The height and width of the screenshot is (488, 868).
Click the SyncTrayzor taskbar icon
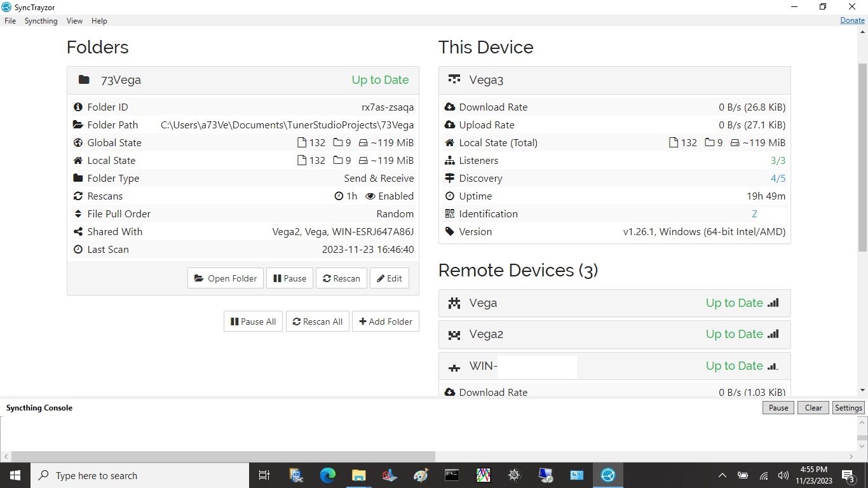click(608, 475)
